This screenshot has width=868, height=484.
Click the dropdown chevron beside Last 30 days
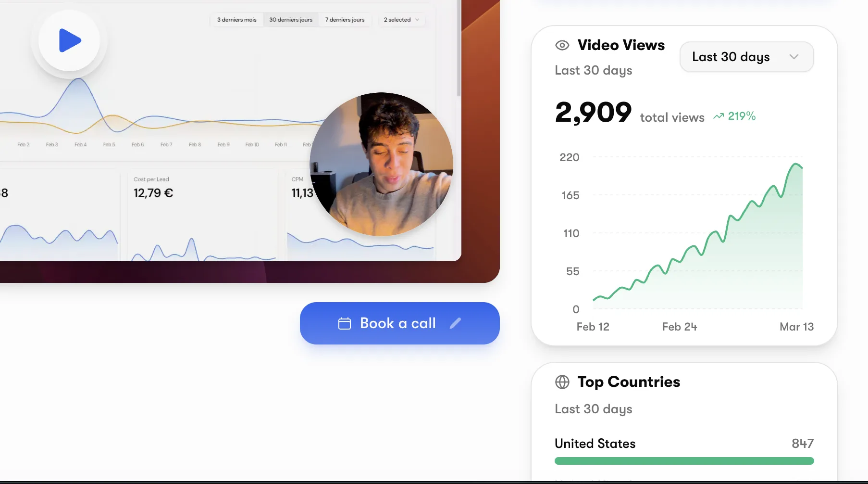point(794,57)
